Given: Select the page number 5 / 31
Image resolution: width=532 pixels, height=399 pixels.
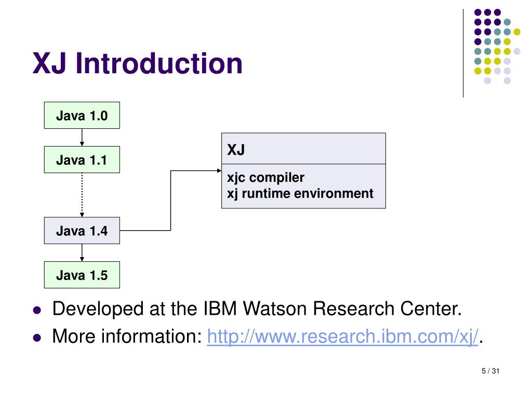Looking at the screenshot, I should coord(490,371).
